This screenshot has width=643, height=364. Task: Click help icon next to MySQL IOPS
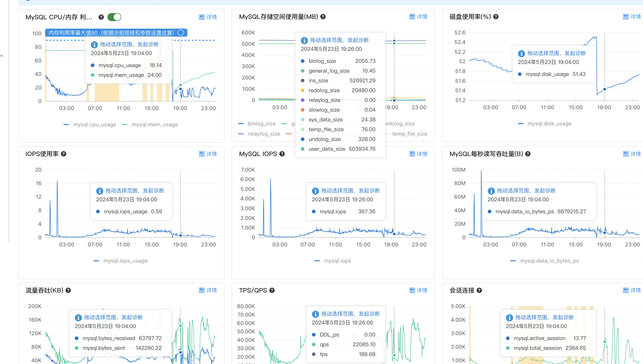click(x=282, y=154)
